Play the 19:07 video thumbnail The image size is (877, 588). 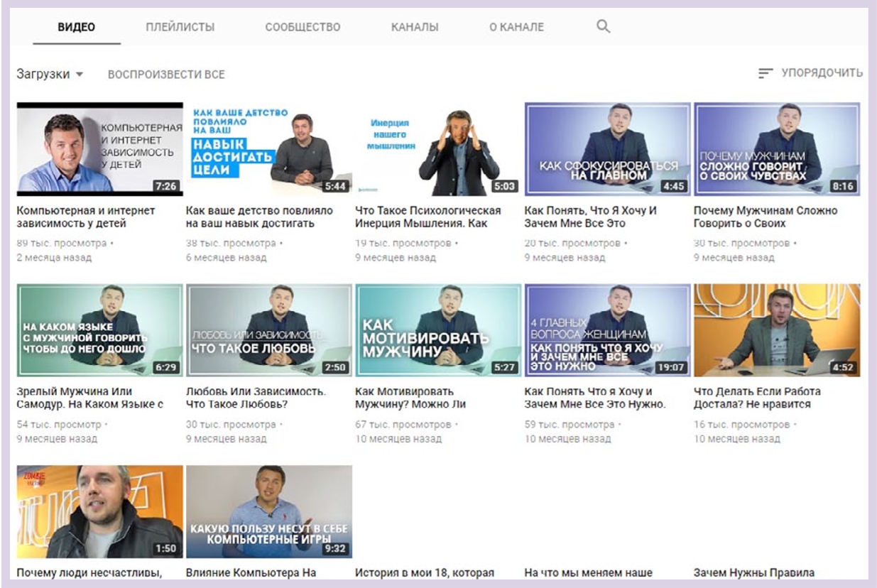(x=607, y=330)
